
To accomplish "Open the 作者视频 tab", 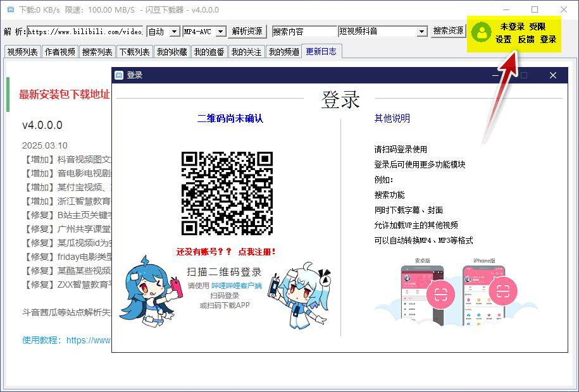I will (x=60, y=52).
